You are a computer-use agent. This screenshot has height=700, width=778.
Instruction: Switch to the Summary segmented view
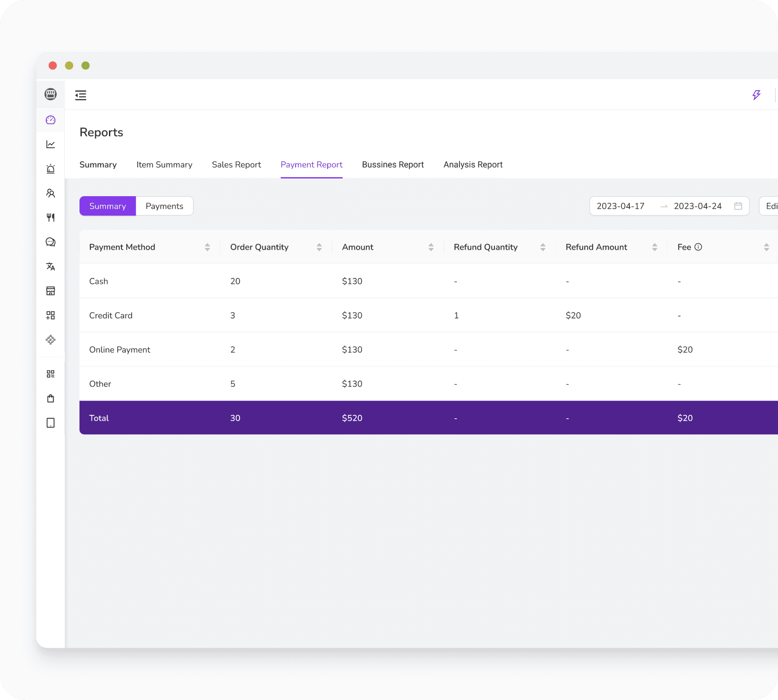click(108, 206)
